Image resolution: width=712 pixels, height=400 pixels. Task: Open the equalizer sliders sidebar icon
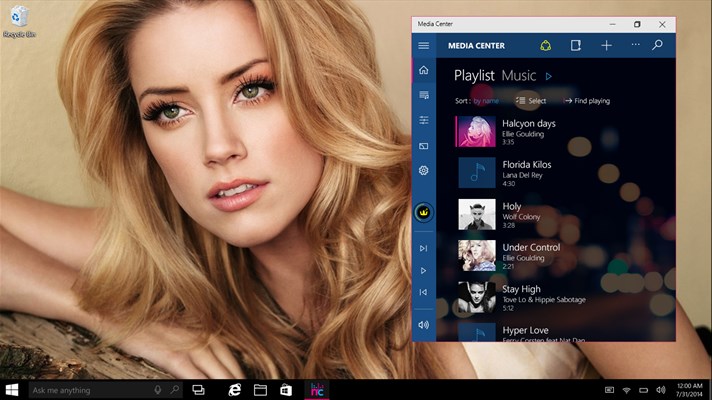(x=424, y=120)
